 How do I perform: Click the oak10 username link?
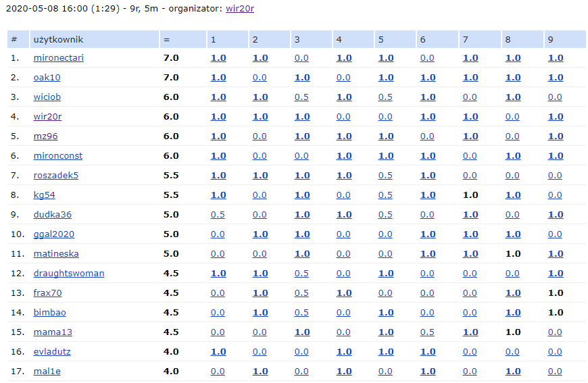(47, 78)
